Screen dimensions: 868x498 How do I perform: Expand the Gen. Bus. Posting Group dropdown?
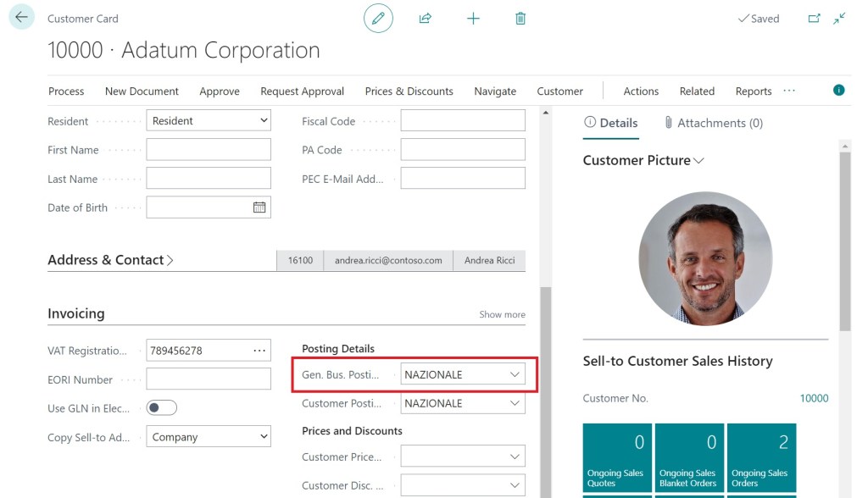(x=514, y=374)
